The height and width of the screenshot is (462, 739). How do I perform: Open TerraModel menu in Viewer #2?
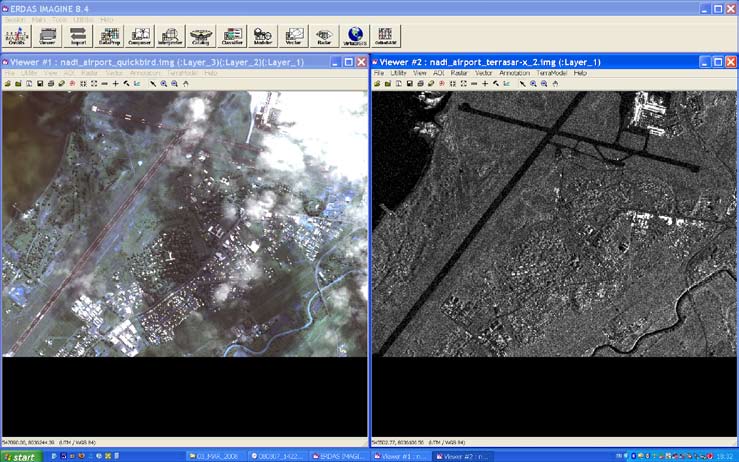click(551, 73)
